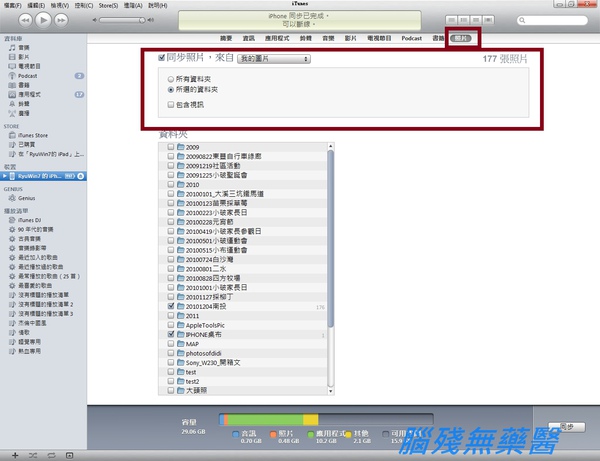600x461 pixels.
Task: Expand the RyuWin7 iPhone device tree
Action: (x=5, y=176)
